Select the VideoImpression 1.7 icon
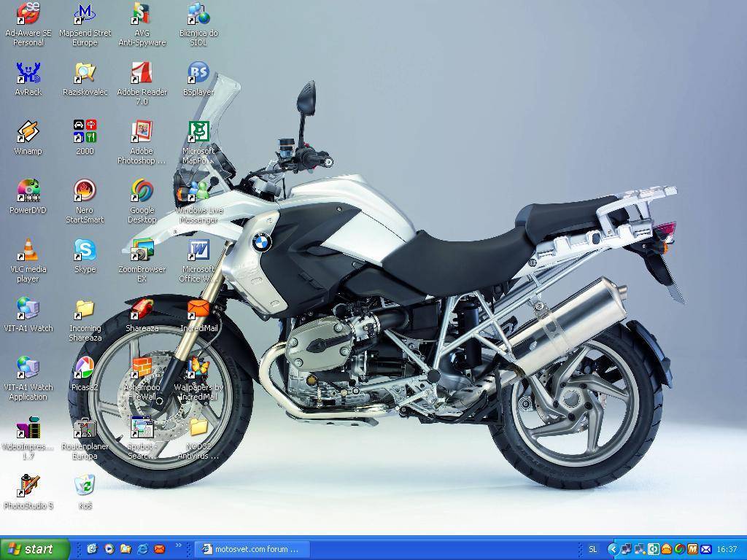Screen dimensions: 747x560 28,437
